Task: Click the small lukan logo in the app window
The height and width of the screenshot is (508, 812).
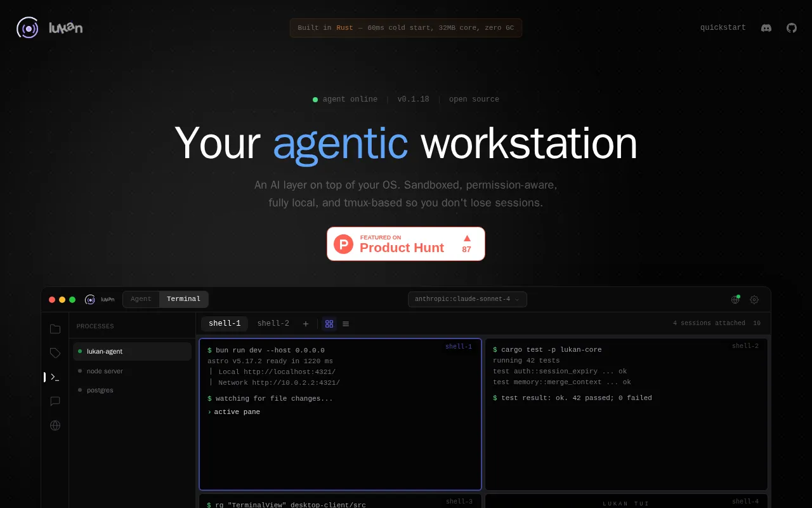Action: (100, 300)
